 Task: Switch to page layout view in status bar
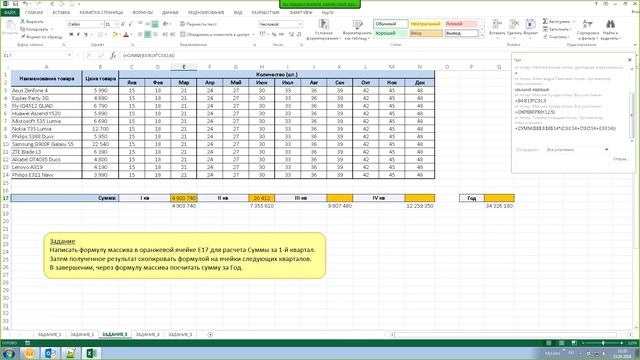561,343
